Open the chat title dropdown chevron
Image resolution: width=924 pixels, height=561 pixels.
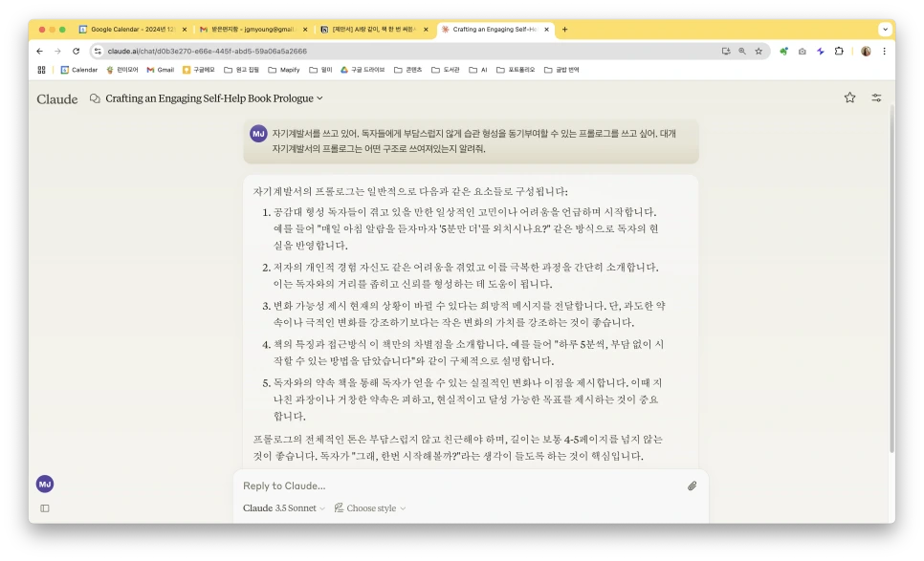pos(320,98)
